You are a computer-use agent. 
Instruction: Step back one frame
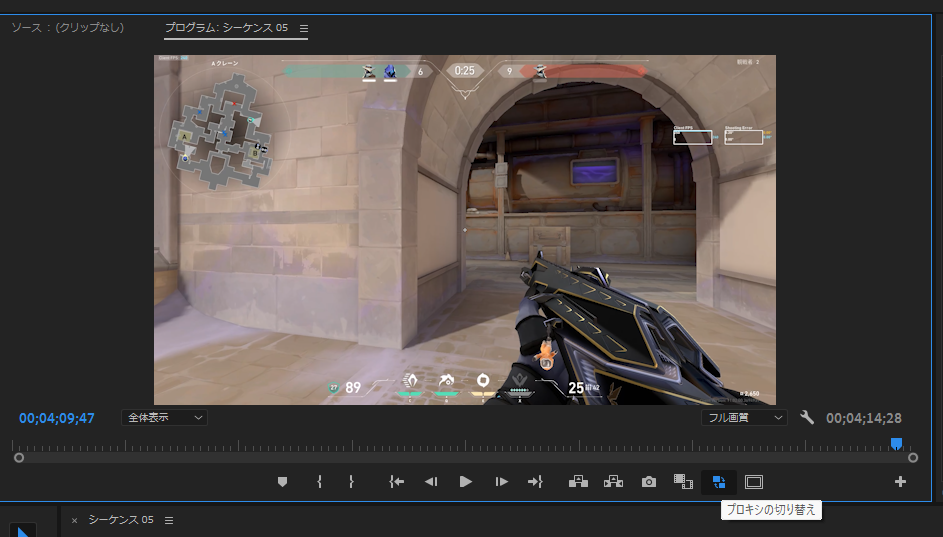click(431, 482)
